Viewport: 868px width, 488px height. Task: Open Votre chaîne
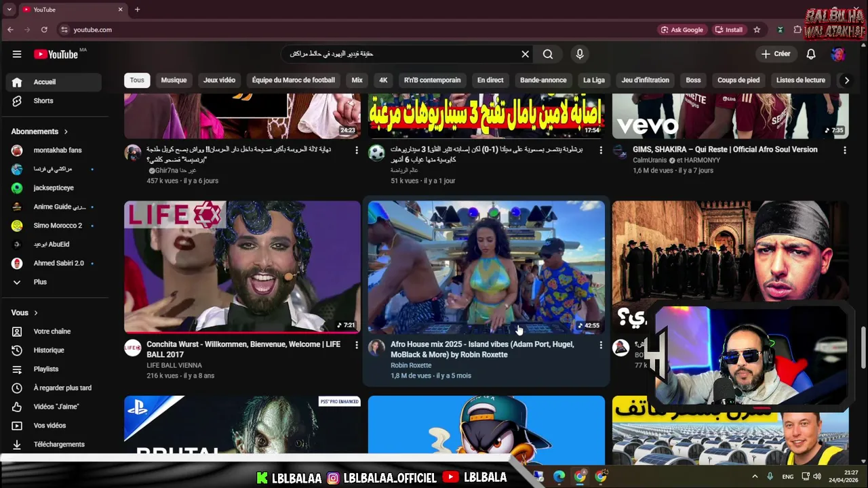click(54, 331)
